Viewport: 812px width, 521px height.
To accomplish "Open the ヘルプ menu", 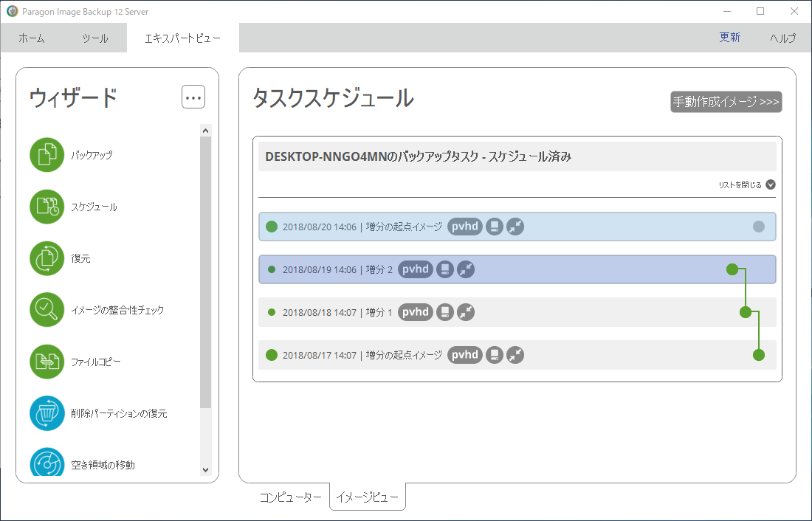I will 782,38.
